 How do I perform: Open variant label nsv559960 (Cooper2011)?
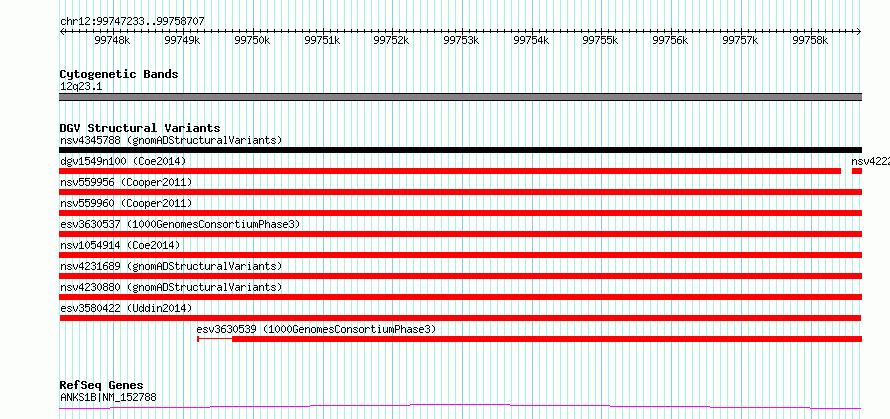pyautogui.click(x=126, y=203)
